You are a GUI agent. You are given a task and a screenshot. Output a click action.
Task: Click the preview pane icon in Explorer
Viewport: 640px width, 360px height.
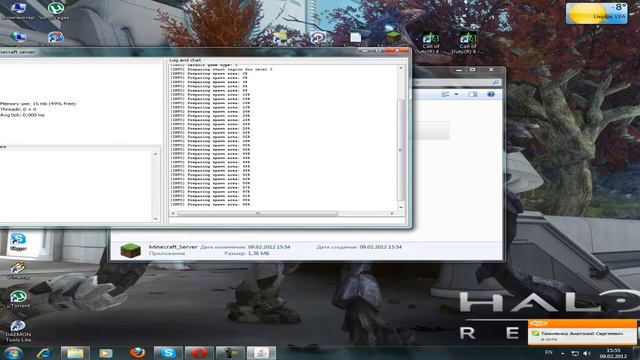[473, 94]
